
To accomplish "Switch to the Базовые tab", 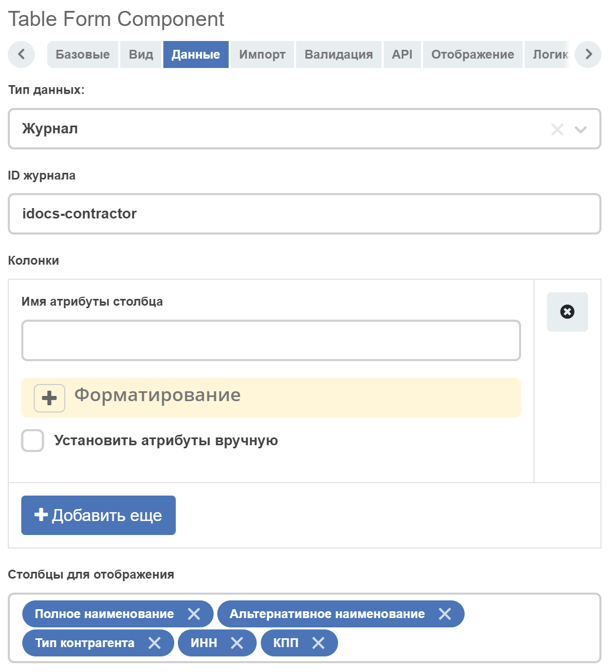I will click(x=83, y=54).
